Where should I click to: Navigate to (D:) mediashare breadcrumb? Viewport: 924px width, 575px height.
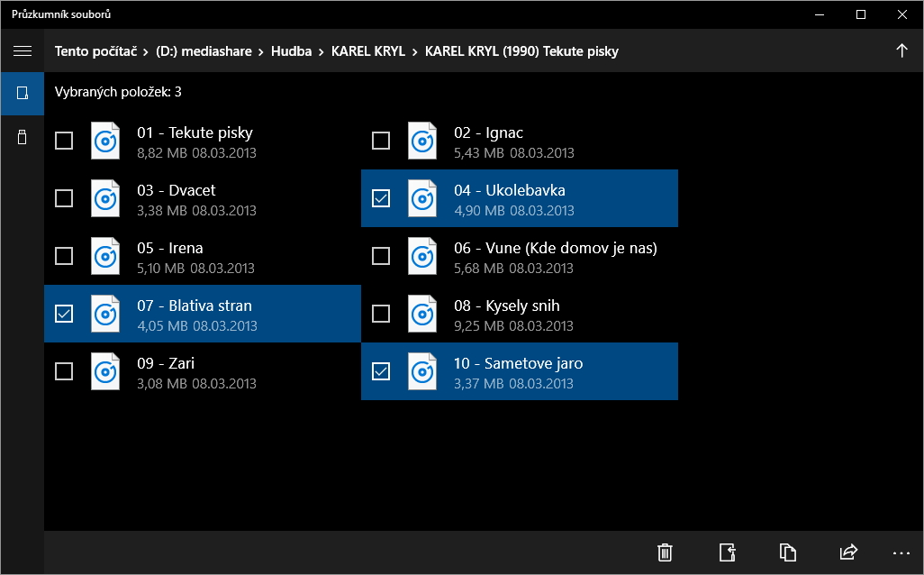[204, 51]
